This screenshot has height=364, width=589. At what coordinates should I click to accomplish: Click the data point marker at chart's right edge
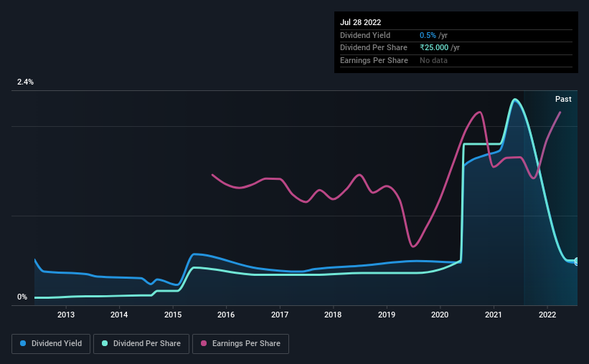[x=577, y=262]
